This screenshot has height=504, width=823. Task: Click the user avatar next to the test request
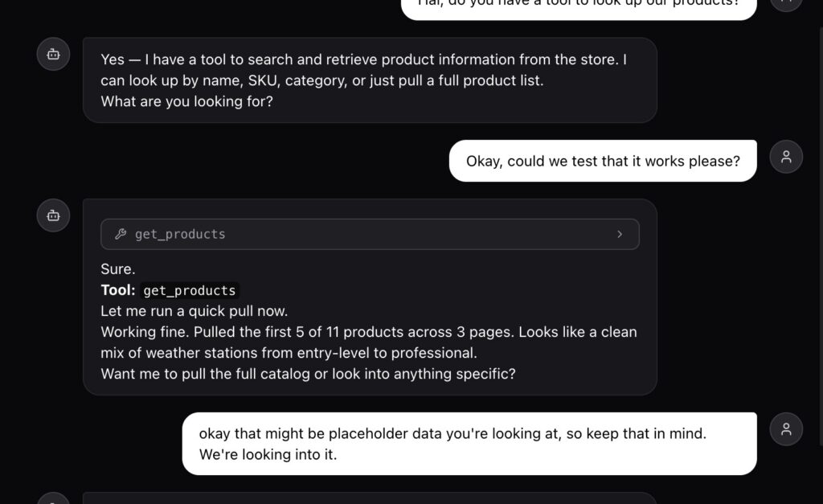[x=786, y=157]
